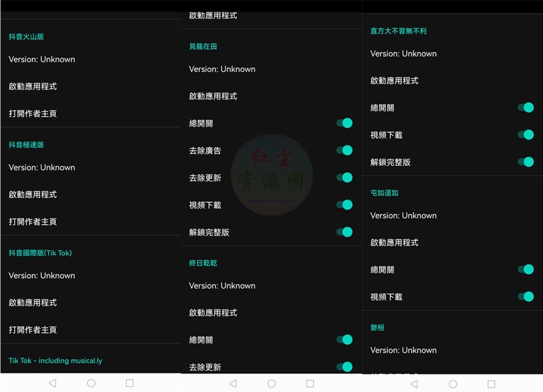Image resolution: width=543 pixels, height=392 pixels.
Task: Tap the back arrow on the middle phone
Action: click(x=233, y=383)
